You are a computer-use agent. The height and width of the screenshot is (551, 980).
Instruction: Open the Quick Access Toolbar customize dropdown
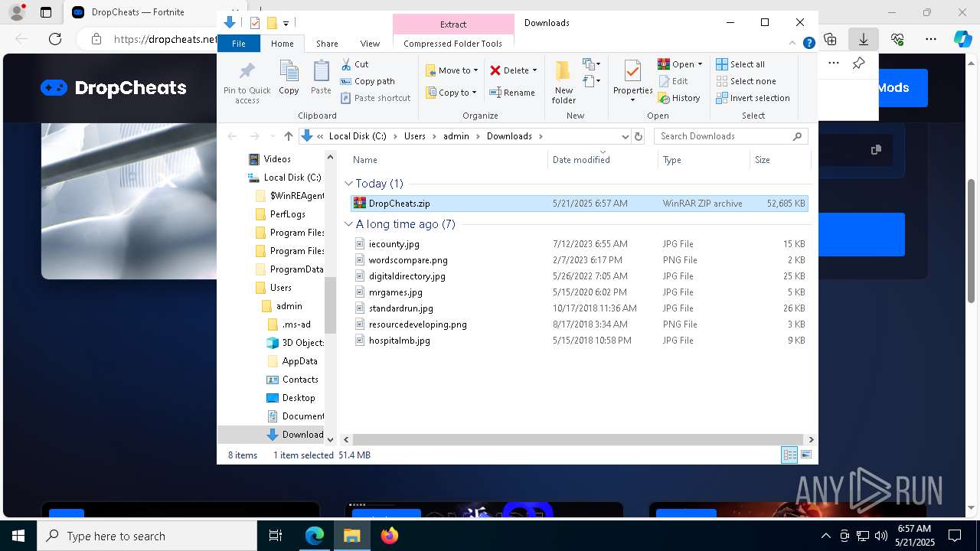[286, 24]
